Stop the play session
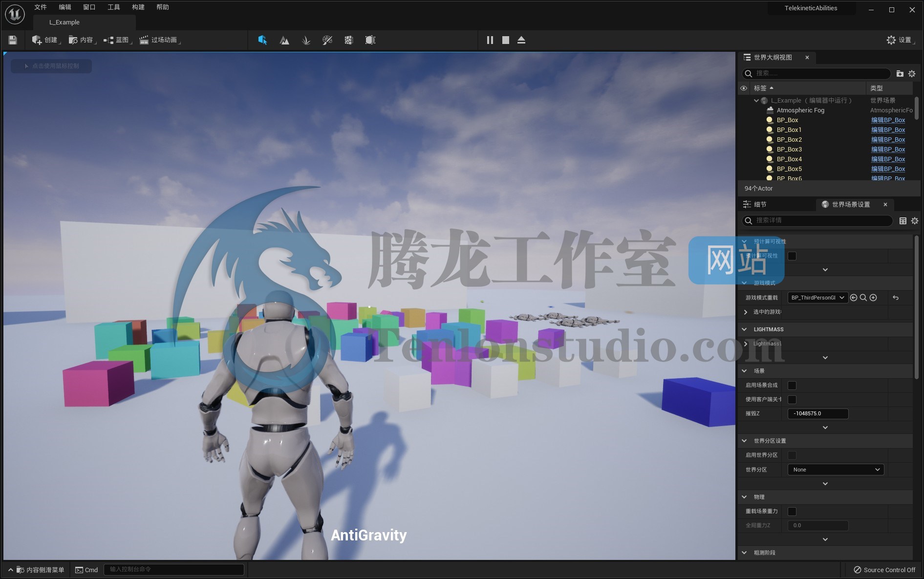The height and width of the screenshot is (579, 924). point(506,40)
